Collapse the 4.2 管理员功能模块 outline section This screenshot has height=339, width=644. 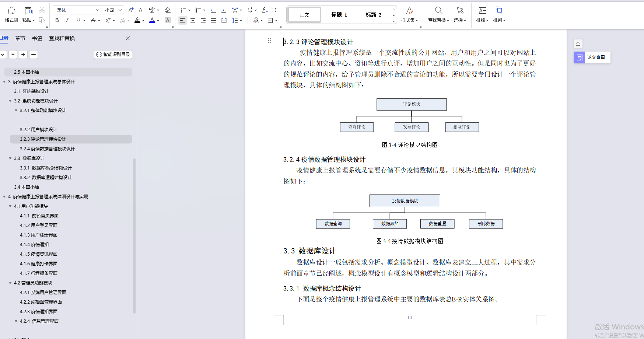(x=10, y=283)
